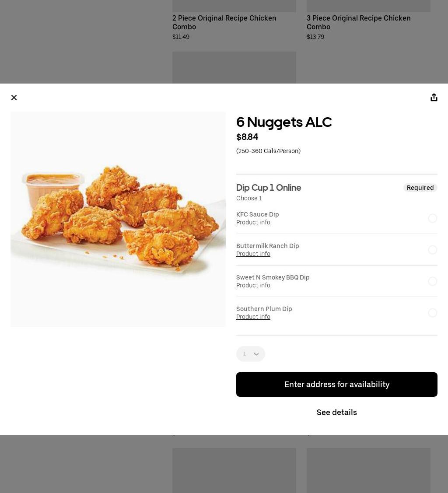View Product info for Southern Plum Dip
This screenshot has height=493, width=448.
pyautogui.click(x=253, y=317)
